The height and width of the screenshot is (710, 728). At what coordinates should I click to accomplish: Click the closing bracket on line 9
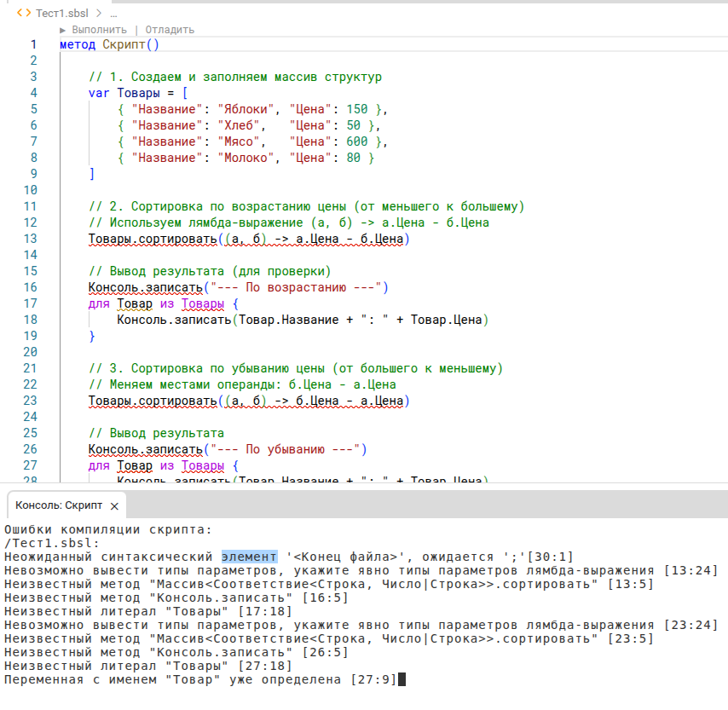(x=92, y=174)
